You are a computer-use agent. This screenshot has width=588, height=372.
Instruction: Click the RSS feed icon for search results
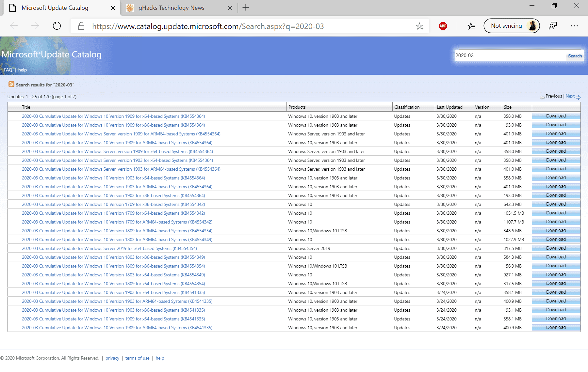[11, 85]
